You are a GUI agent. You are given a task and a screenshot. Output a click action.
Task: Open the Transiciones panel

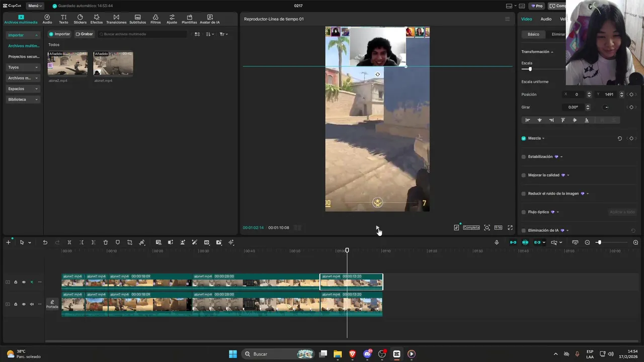click(116, 20)
